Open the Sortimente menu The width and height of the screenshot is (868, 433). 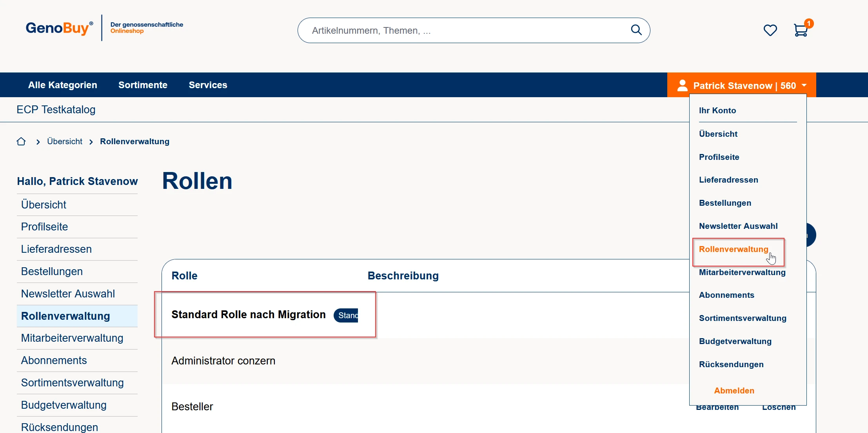[143, 85]
